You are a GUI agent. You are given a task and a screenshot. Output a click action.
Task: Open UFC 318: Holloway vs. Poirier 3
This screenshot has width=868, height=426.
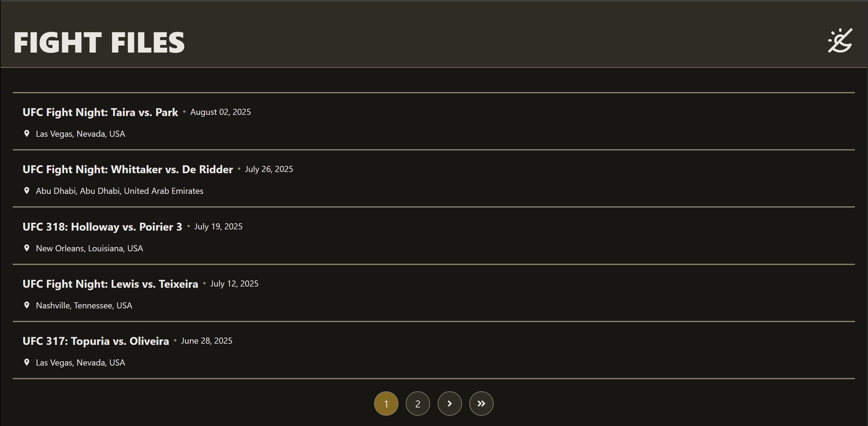point(102,227)
